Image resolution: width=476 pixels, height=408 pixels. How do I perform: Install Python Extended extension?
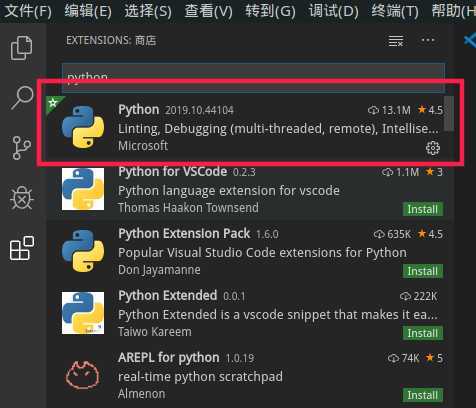coord(423,333)
